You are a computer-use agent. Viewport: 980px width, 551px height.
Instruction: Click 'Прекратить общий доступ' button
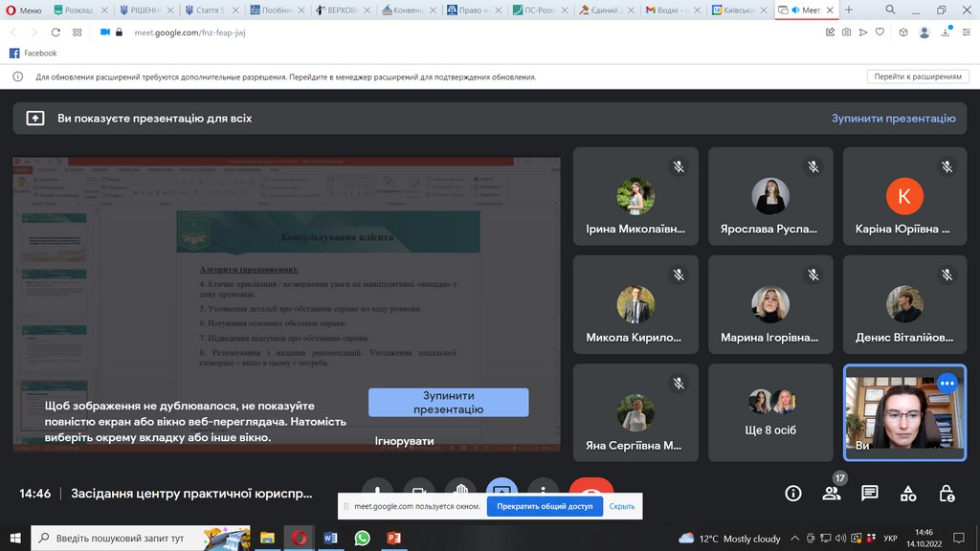click(x=544, y=506)
